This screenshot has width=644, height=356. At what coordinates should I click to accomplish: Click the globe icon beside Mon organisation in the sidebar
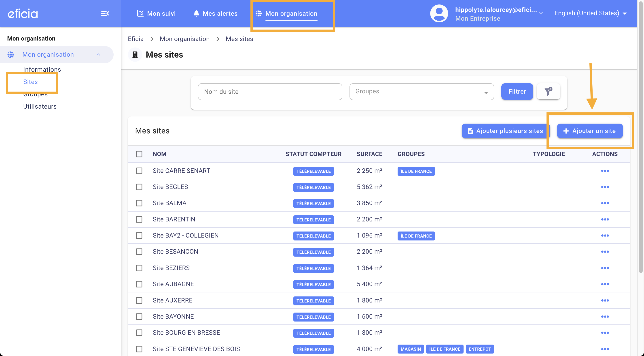pos(11,55)
